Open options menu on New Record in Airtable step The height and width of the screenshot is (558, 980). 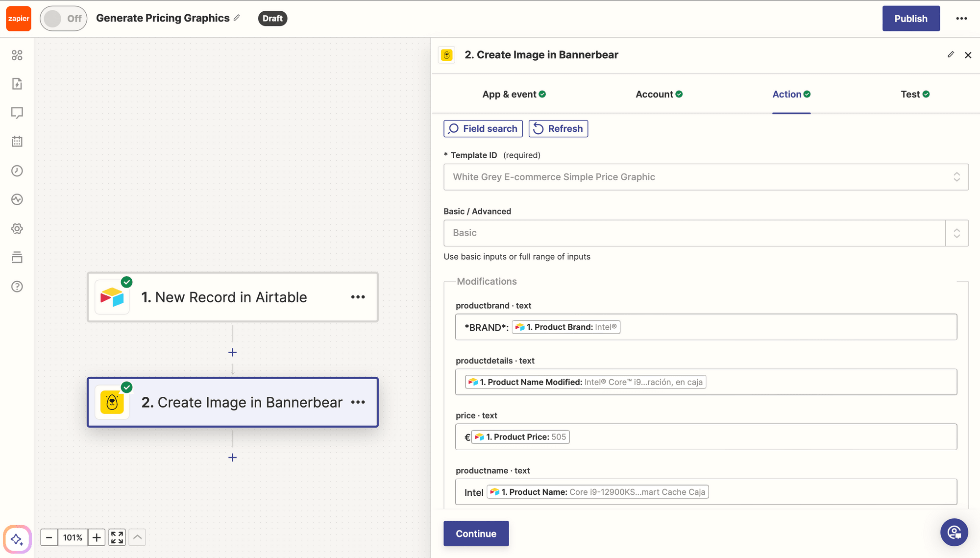[x=358, y=297]
